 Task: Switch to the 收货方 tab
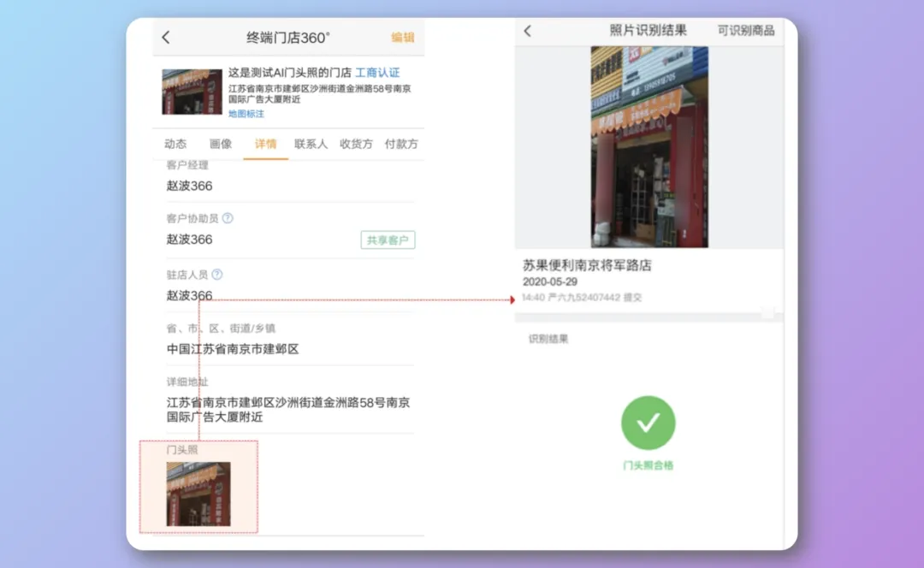click(356, 144)
